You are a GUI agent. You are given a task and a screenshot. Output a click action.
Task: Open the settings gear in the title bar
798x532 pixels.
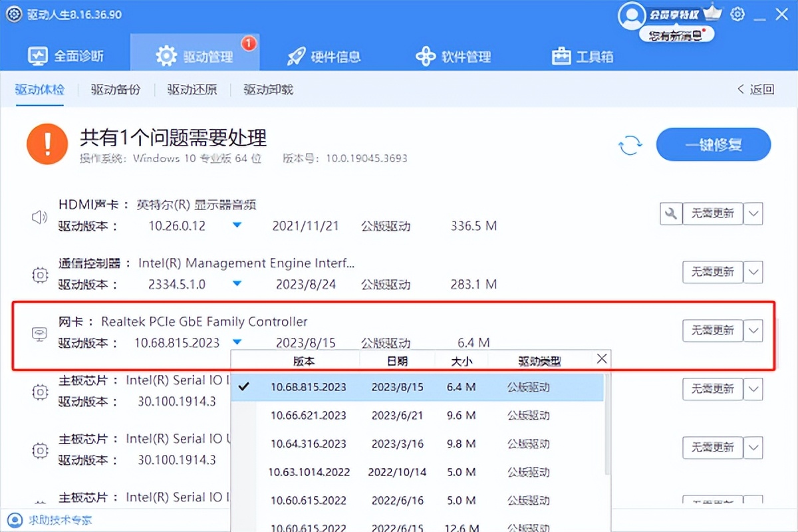click(x=737, y=14)
